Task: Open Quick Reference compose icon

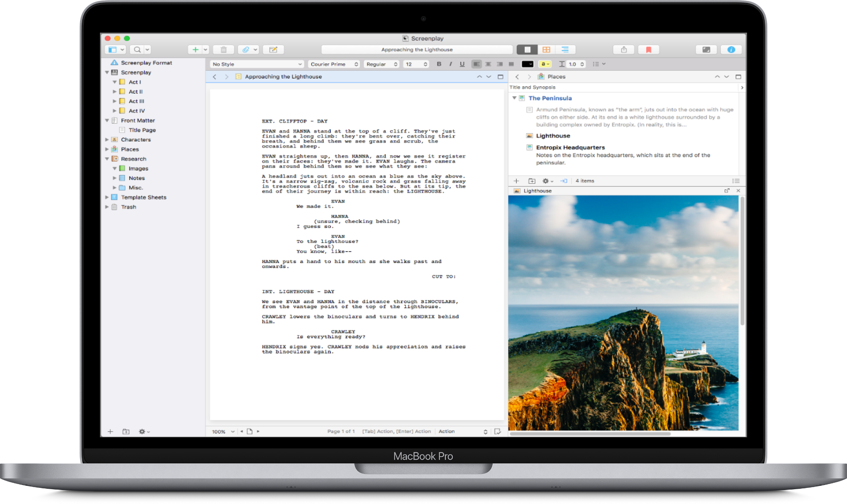Action: tap(273, 50)
